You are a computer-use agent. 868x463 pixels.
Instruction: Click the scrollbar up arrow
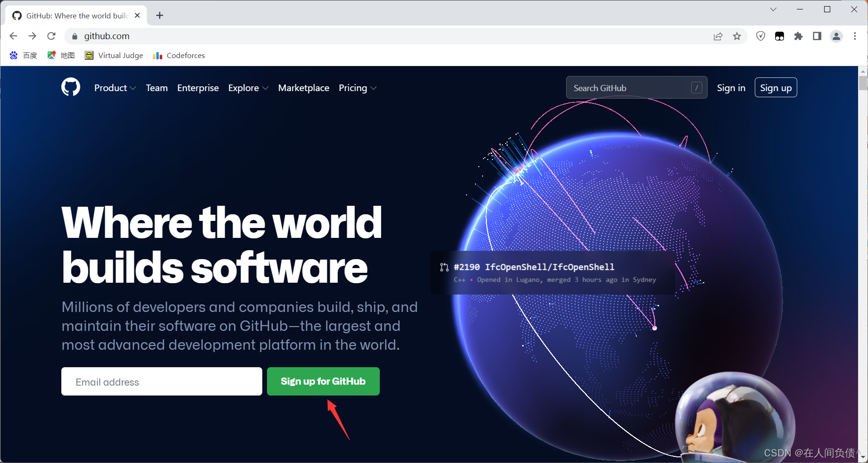pyautogui.click(x=863, y=71)
